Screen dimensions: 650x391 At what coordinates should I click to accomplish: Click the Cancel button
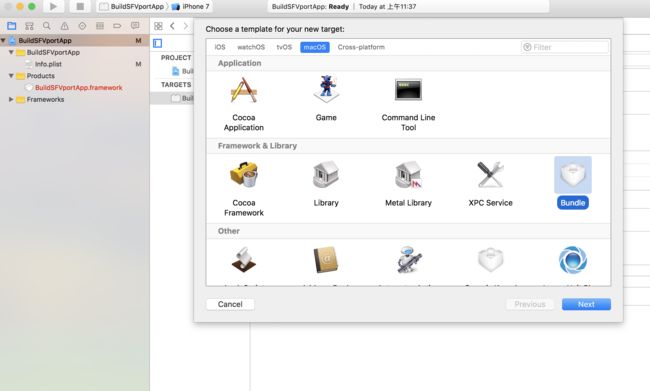pyautogui.click(x=230, y=304)
